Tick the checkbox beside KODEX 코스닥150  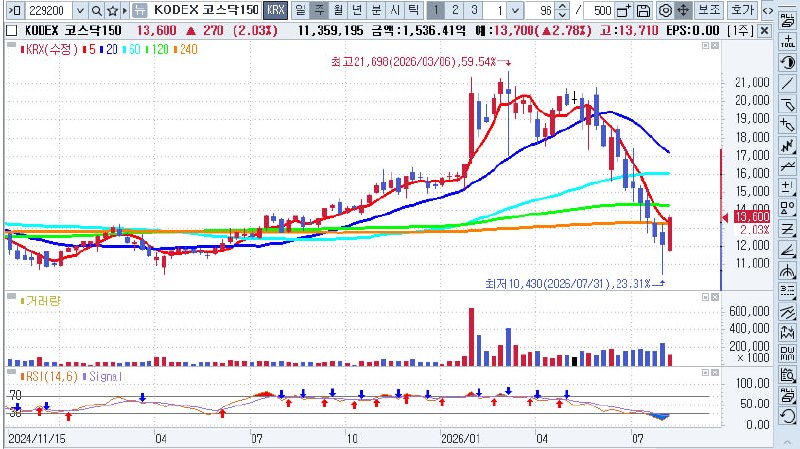[x=11, y=31]
